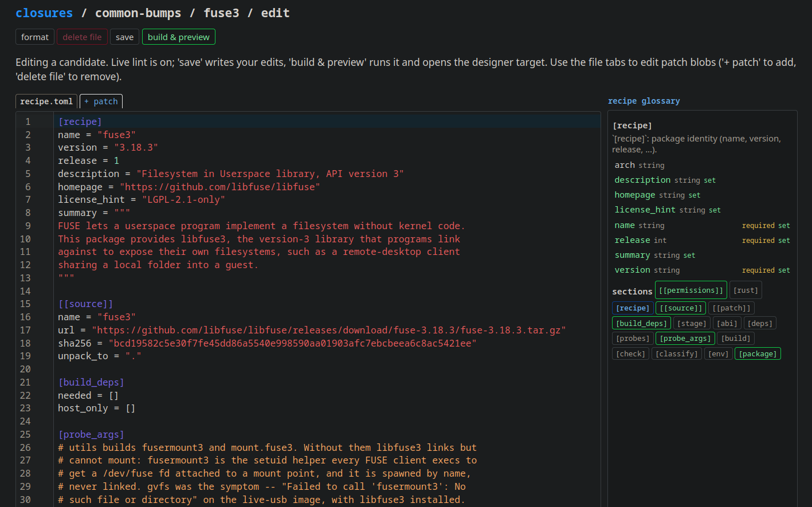Screen dimensions: 812x507
Task: Save the recipe edits
Action: 124,37
